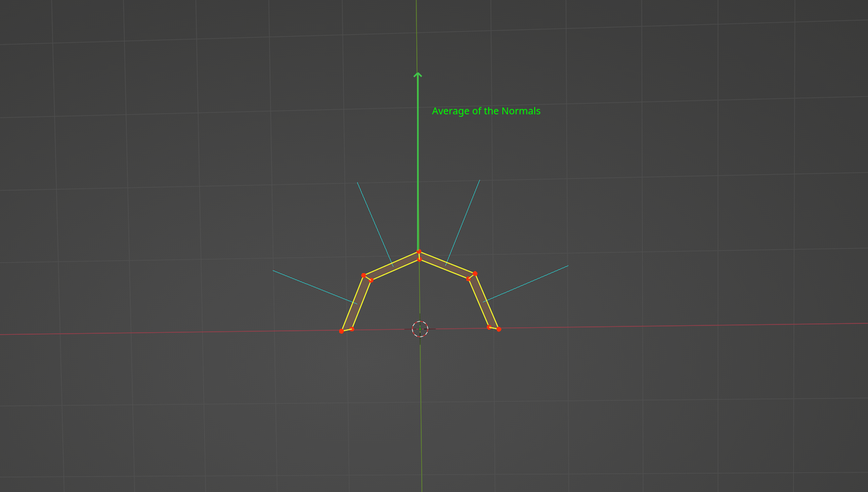The width and height of the screenshot is (868, 492).
Task: Click the Average of the Normals label
Action: coord(486,110)
